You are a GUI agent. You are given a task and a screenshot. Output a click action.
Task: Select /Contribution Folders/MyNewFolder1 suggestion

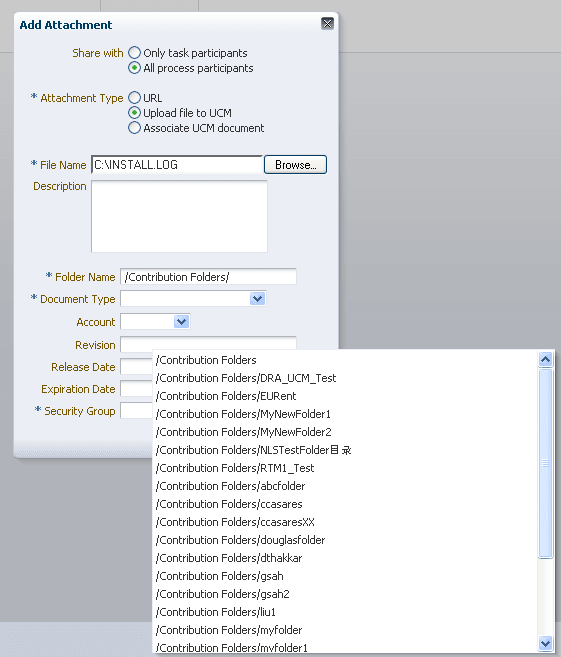[345, 414]
